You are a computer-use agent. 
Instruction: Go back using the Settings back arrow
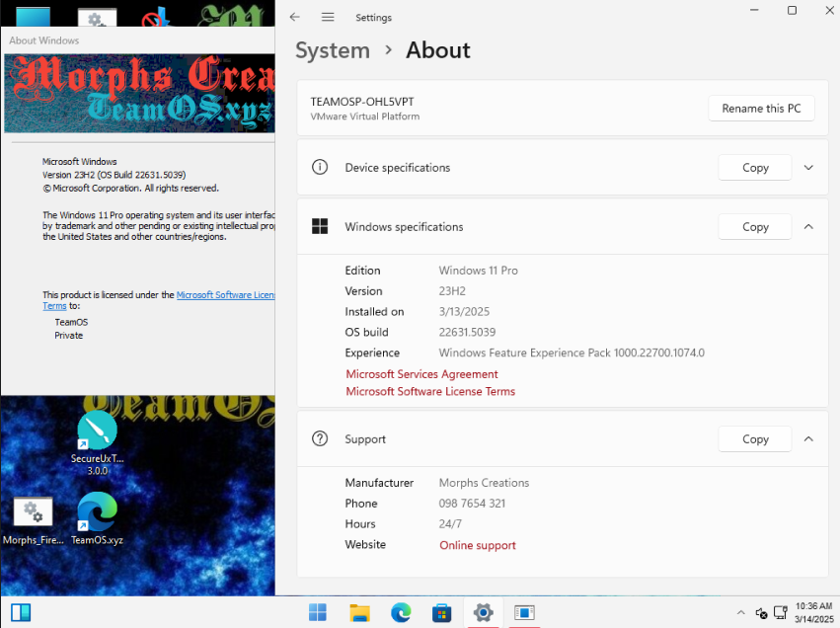[295, 17]
